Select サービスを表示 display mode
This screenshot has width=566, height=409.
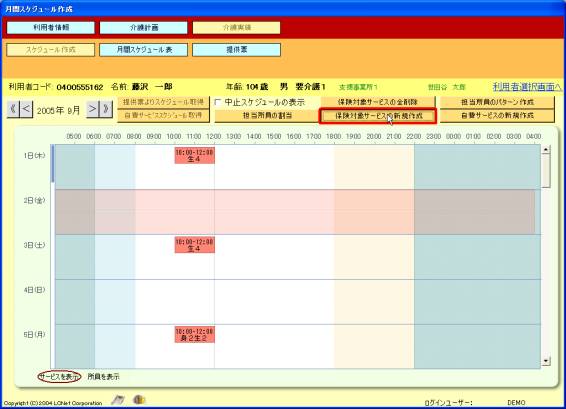click(59, 377)
